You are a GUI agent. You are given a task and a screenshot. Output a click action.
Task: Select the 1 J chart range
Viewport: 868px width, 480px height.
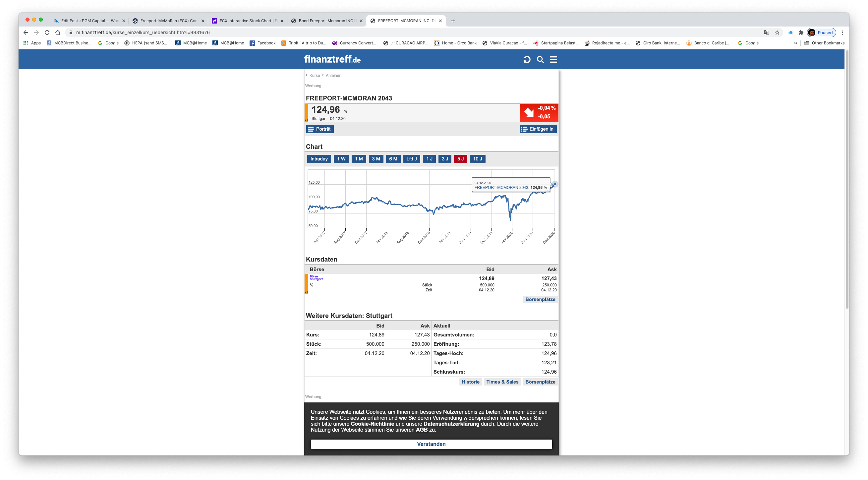[x=429, y=159]
